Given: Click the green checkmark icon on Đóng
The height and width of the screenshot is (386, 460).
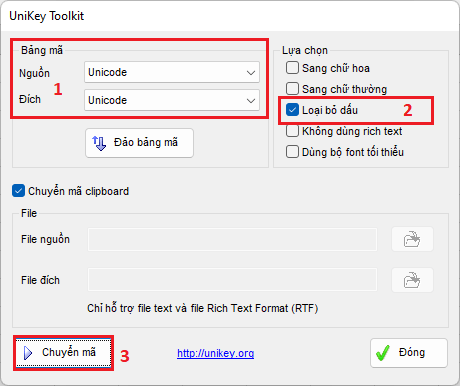Looking at the screenshot, I should click(x=383, y=353).
